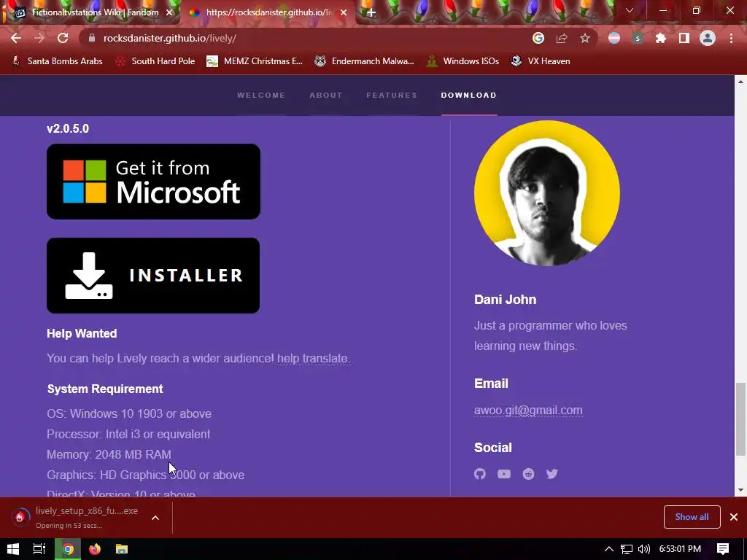Show hidden system tray icons

[609, 549]
